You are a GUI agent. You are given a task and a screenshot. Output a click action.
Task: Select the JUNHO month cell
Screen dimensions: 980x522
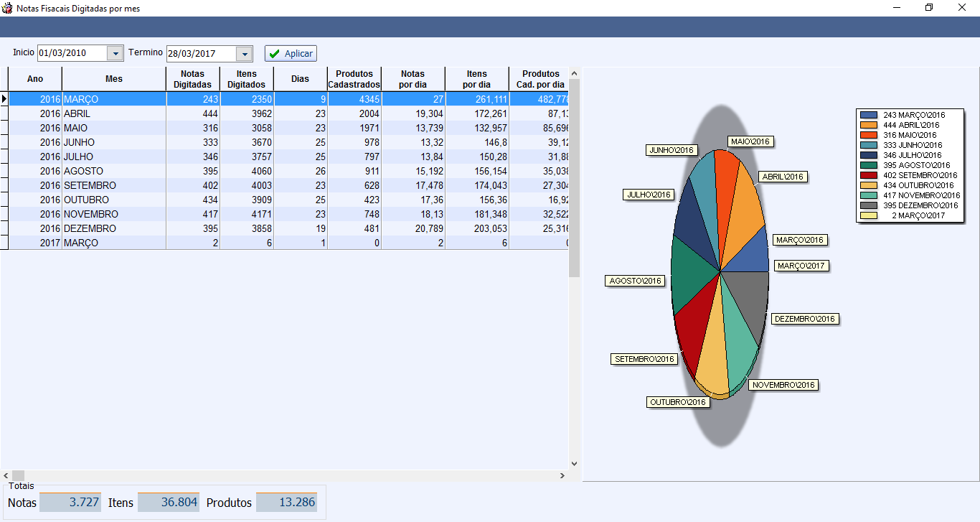click(x=114, y=142)
